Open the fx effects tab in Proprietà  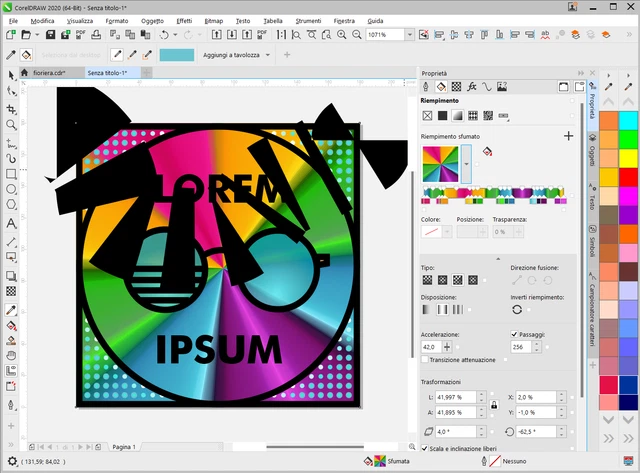coord(470,87)
